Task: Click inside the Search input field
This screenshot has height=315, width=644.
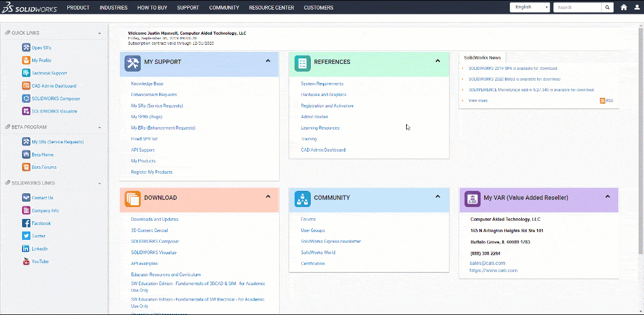Action: point(577,8)
